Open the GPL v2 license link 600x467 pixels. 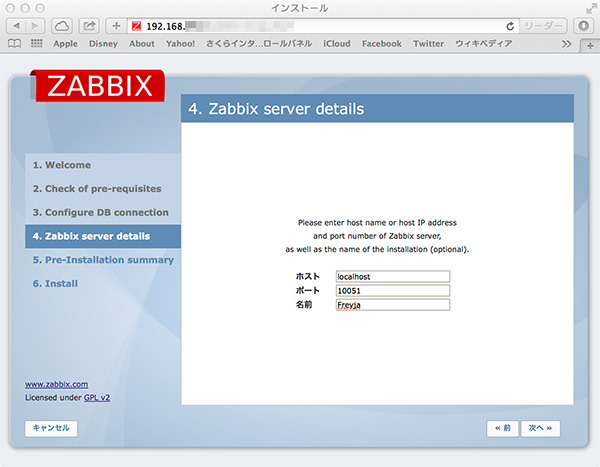click(x=97, y=397)
